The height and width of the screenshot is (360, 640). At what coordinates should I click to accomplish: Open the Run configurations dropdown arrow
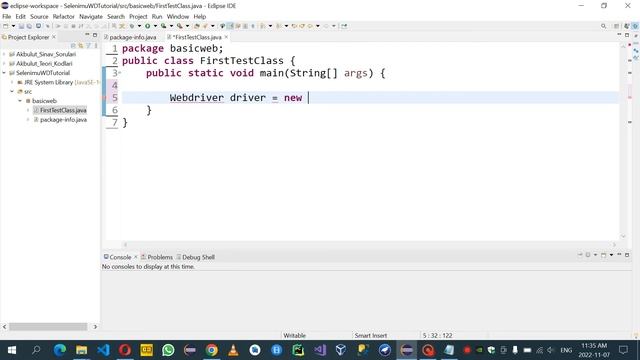coord(155,26)
